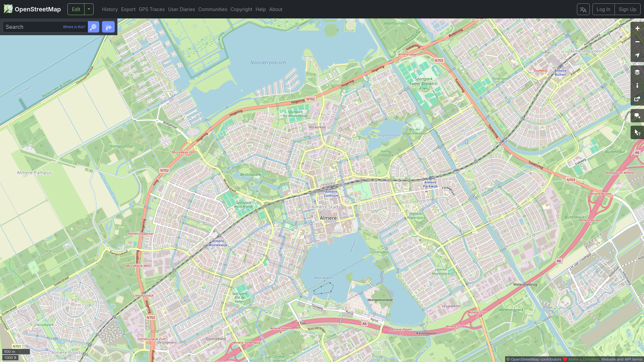The image size is (644, 362).
Task: Click the Edit button
Action: pos(76,9)
